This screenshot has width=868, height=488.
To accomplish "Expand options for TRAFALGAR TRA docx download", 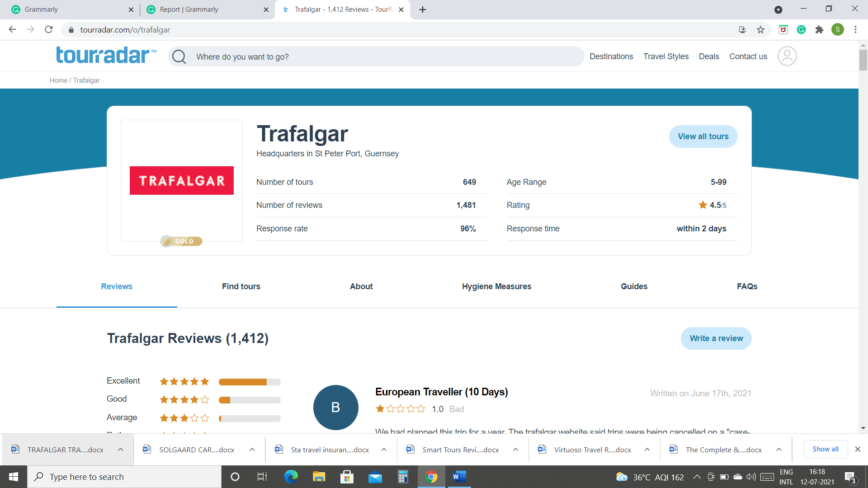I will (x=120, y=450).
